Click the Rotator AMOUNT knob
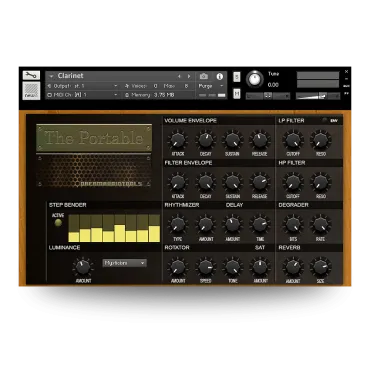The width and height of the screenshot is (370, 370). tap(178, 267)
